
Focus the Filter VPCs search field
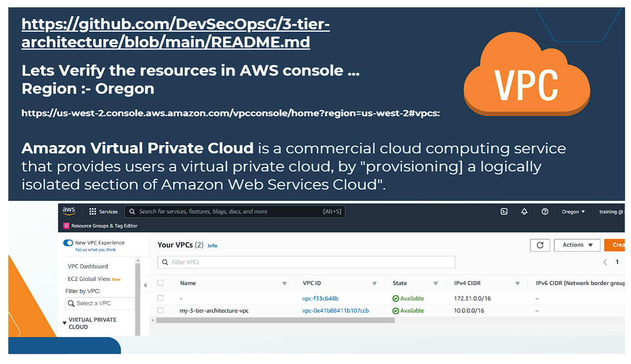click(x=306, y=262)
